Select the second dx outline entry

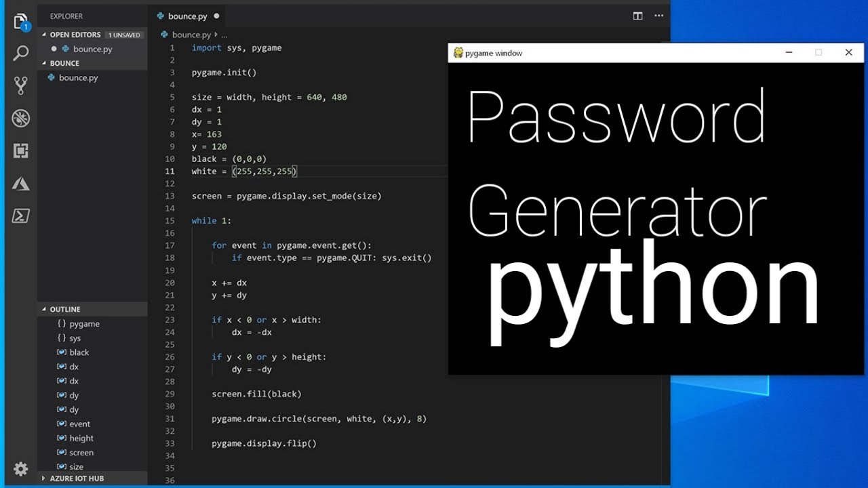[74, 381]
